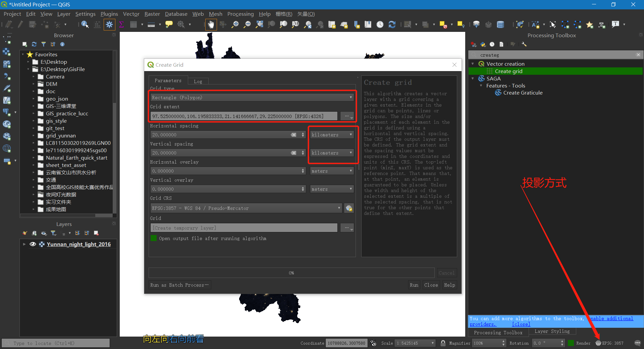Image resolution: width=644 pixels, height=349 pixels.
Task: Click the Help button in dialog
Action: 449,285
